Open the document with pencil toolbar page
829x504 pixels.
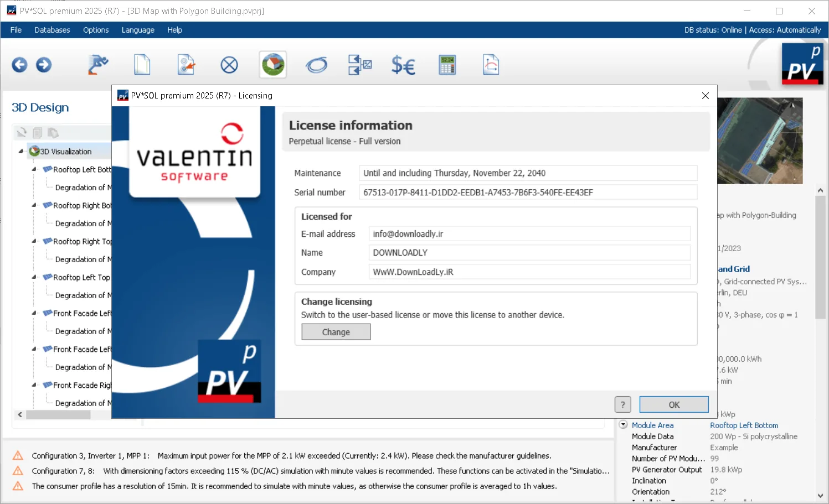point(186,65)
